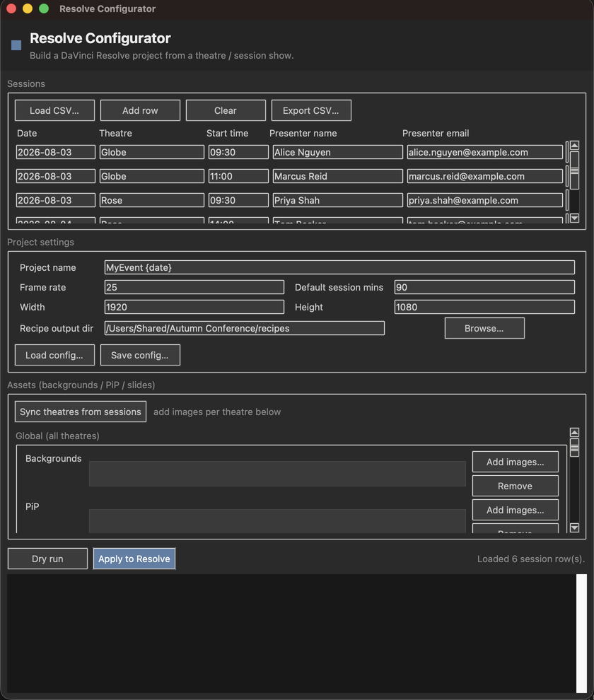Screen dimensions: 594x700
Task: Click the 'Theatre' column header
Action: tap(115, 133)
